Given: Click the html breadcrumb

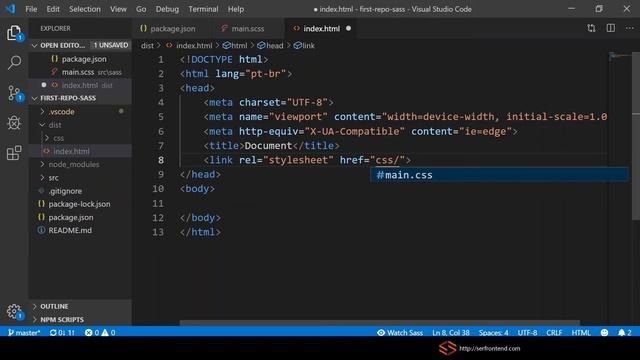Looking at the screenshot, I should 236,46.
